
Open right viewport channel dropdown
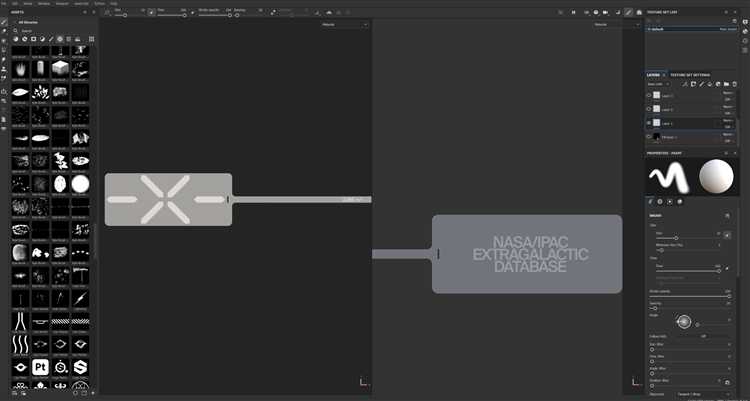pos(616,24)
